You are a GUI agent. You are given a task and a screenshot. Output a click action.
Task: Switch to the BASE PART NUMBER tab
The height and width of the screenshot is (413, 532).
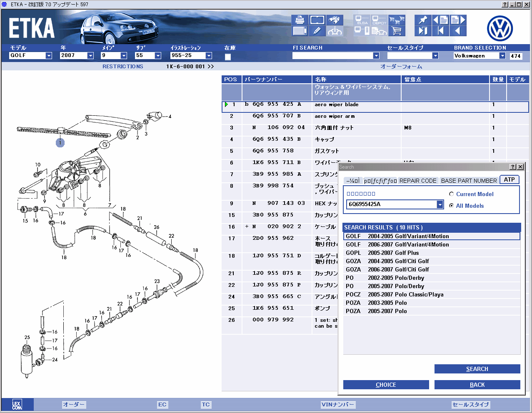pos(469,181)
